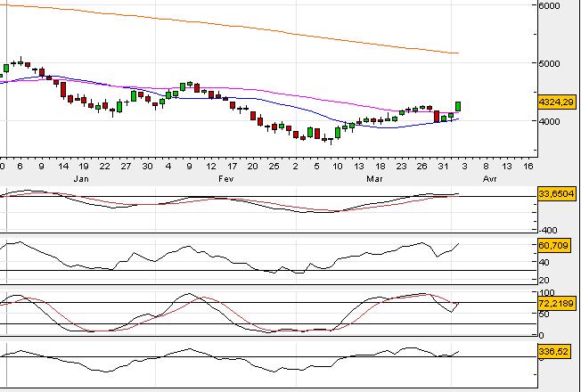This screenshot has width=581, height=392.
Task: Select the 100 level on stochastic scale
Action: pyautogui.click(x=547, y=293)
